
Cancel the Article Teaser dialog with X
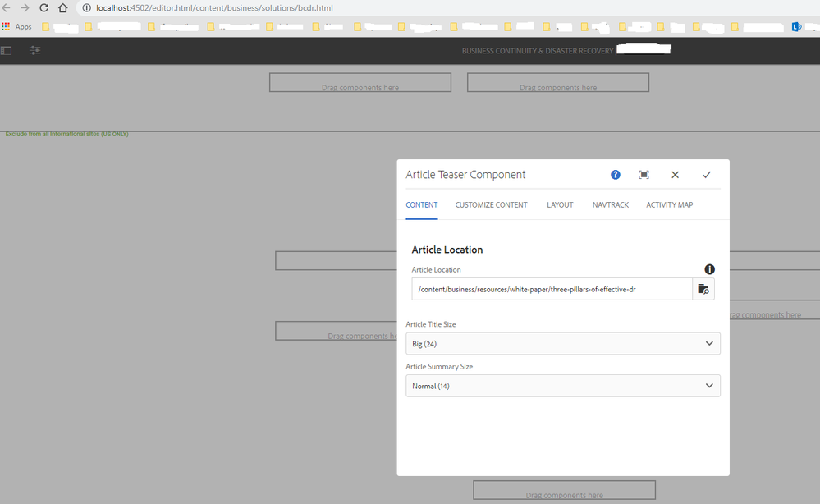[675, 175]
